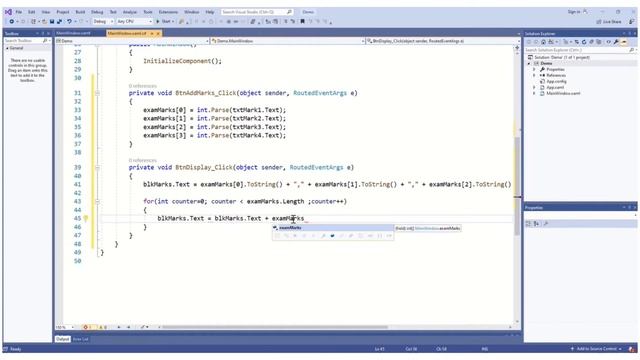Expand the Properties node in Solution Explorer
Screen dimensions: 640x360
pos(534,69)
